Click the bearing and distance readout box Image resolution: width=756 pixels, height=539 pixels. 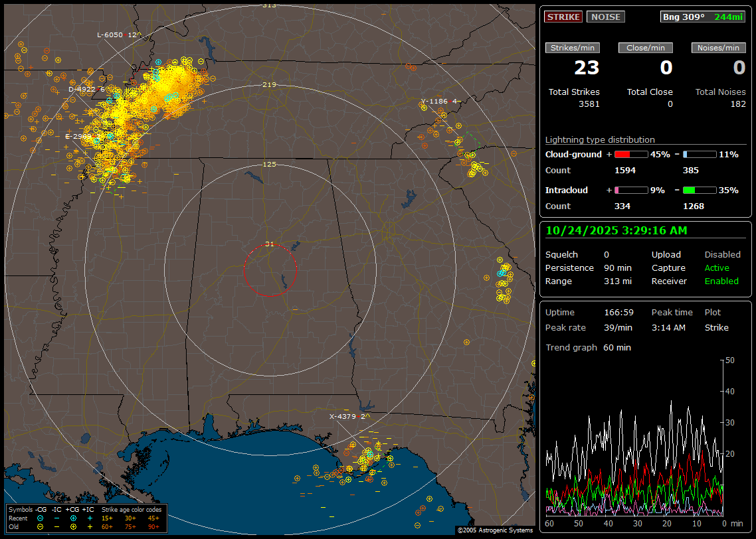pyautogui.click(x=702, y=17)
